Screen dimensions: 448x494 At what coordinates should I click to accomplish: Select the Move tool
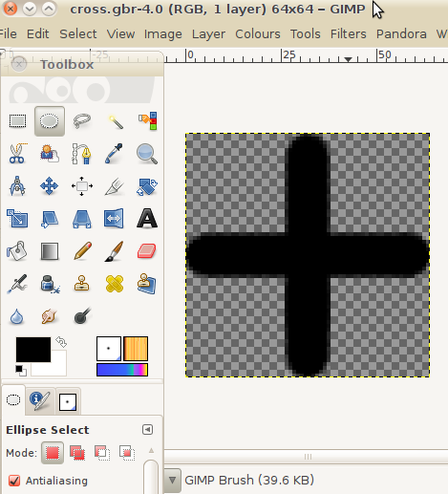50,186
